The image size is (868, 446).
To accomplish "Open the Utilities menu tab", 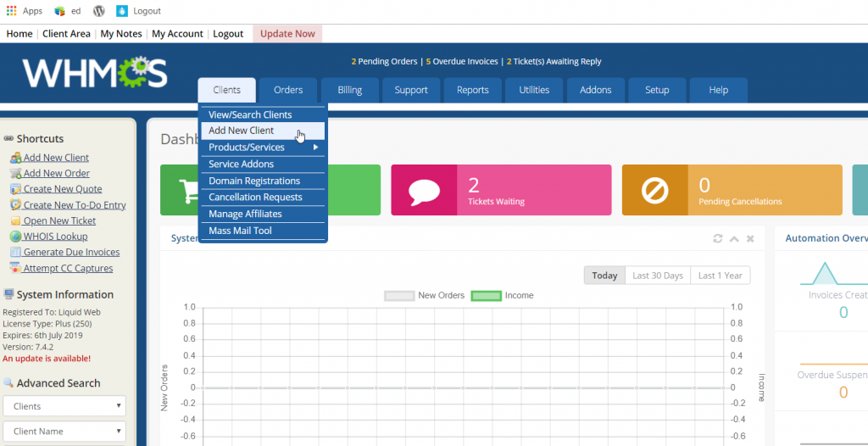I will [x=534, y=90].
